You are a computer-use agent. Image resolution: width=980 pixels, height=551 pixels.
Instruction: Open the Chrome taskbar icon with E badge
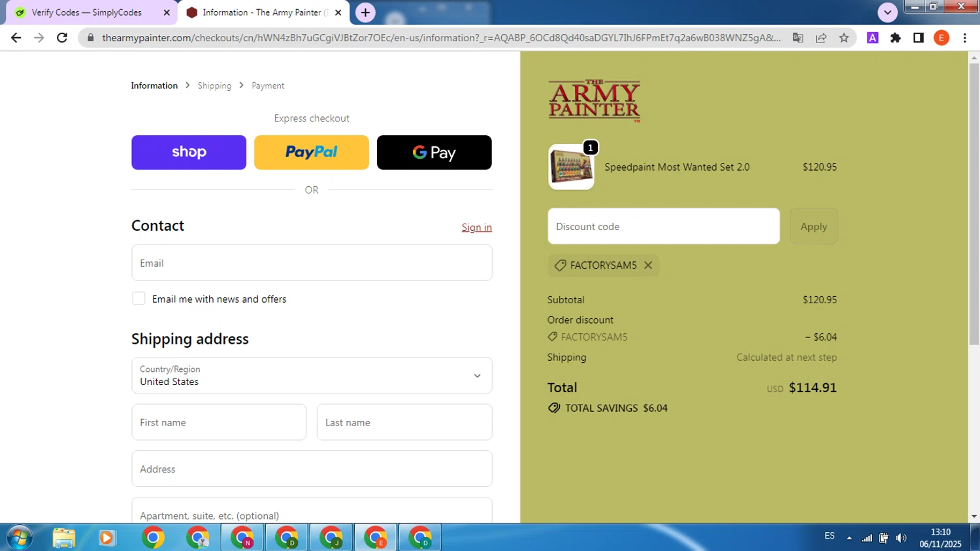pyautogui.click(x=375, y=537)
